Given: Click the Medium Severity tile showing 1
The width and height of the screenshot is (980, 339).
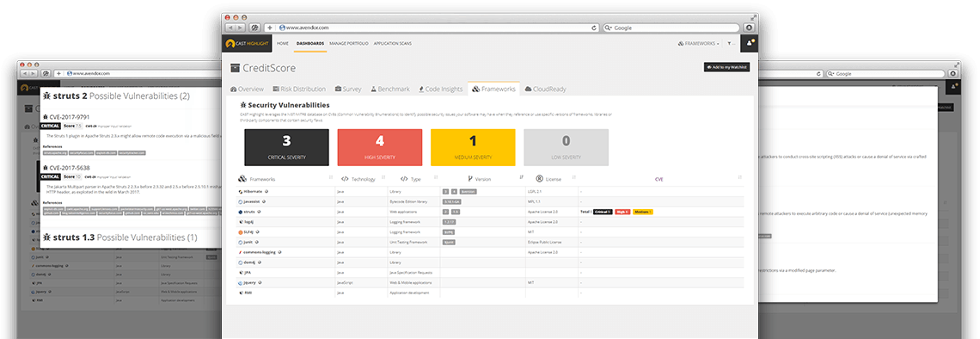Looking at the screenshot, I should coord(473,148).
